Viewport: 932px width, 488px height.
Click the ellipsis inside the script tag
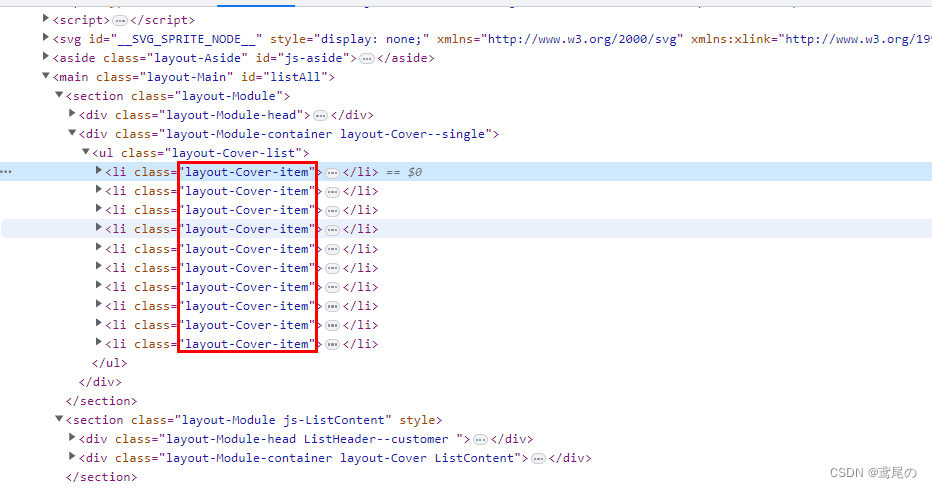pos(120,21)
